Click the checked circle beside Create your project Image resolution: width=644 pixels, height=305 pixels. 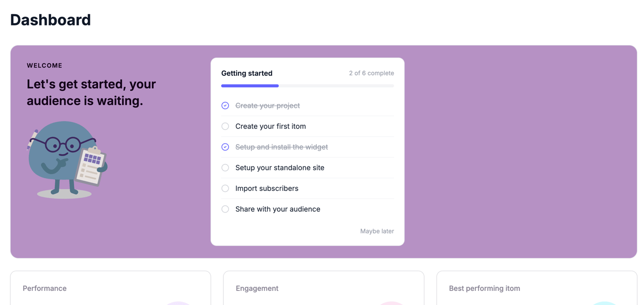[225, 106]
